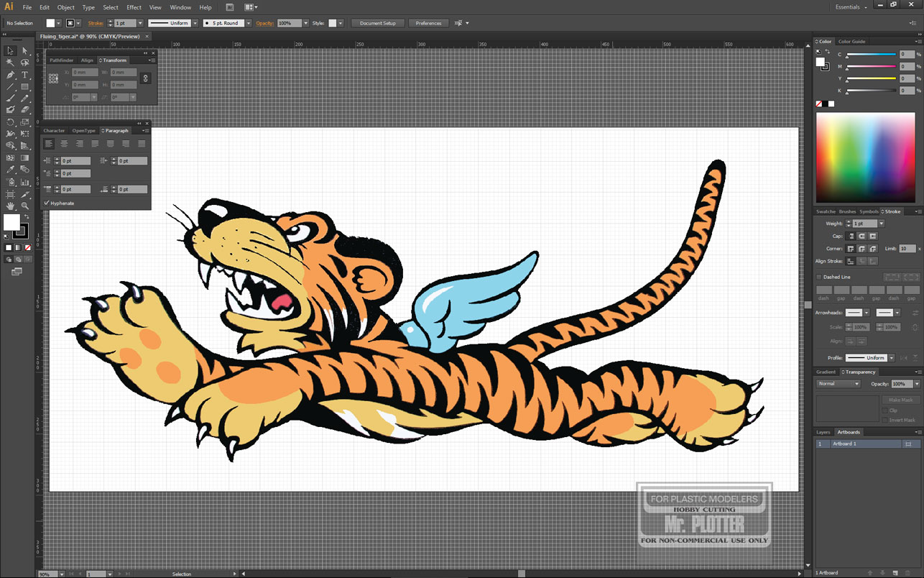Select the Lasso tool
Screen dimensions: 924x578
[x=24, y=63]
